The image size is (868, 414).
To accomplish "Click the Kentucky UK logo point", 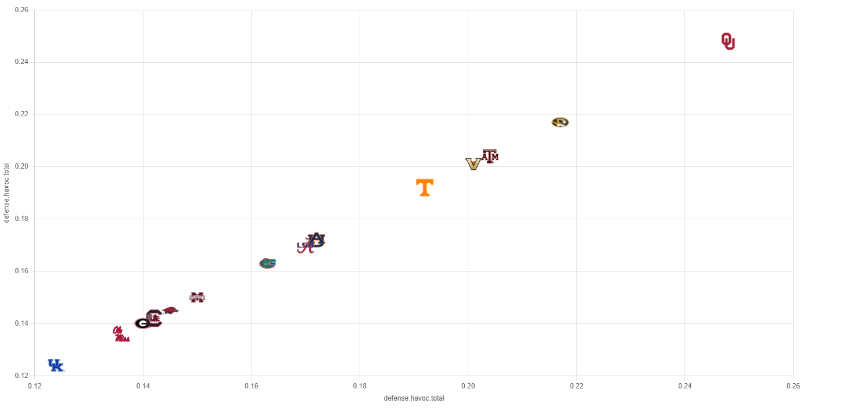I will tap(56, 365).
